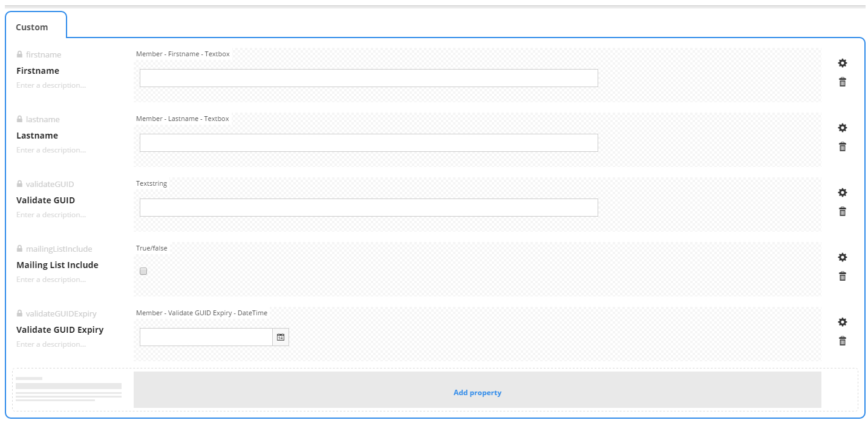
Task: Click the lock icon beside firstname alias
Action: (x=19, y=54)
